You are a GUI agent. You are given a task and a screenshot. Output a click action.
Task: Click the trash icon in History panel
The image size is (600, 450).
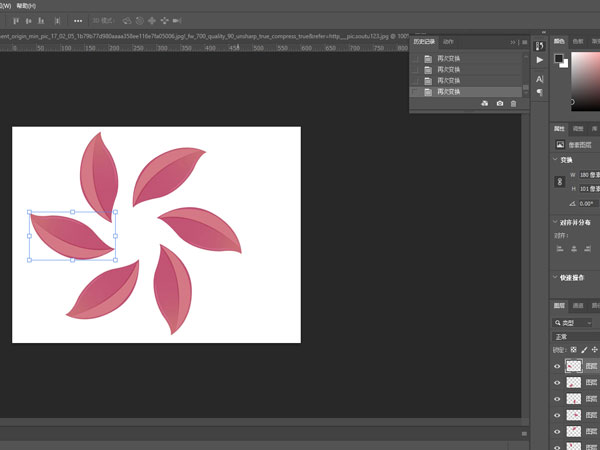click(x=514, y=104)
